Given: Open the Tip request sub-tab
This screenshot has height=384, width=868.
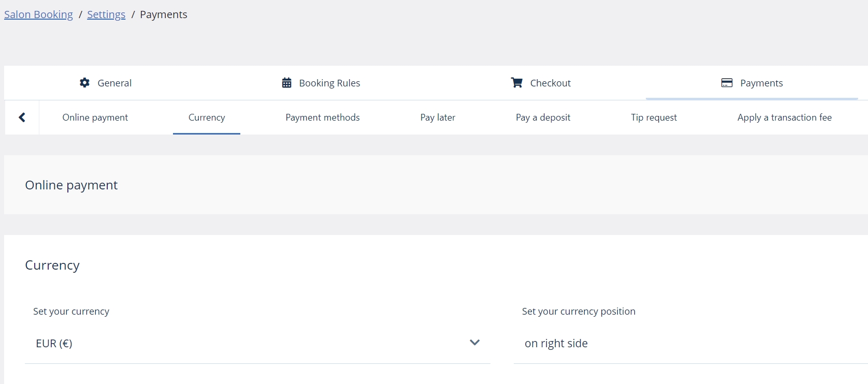Looking at the screenshot, I should coord(654,117).
